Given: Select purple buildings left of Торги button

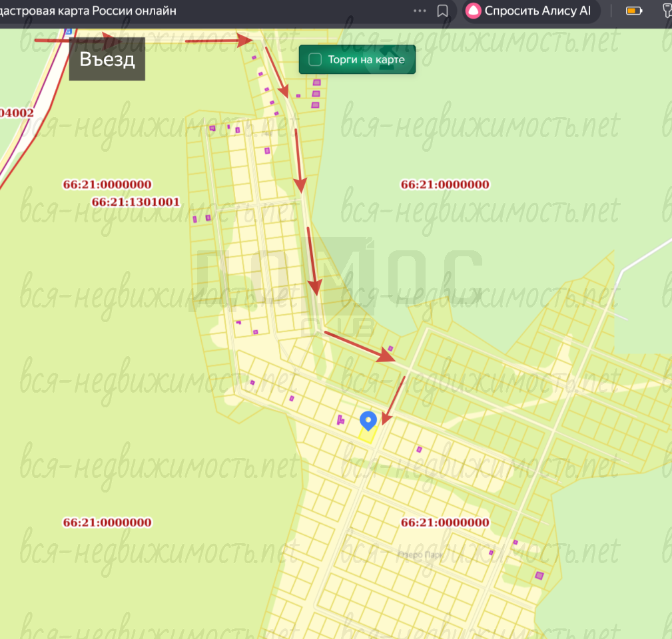Looking at the screenshot, I should (x=316, y=93).
